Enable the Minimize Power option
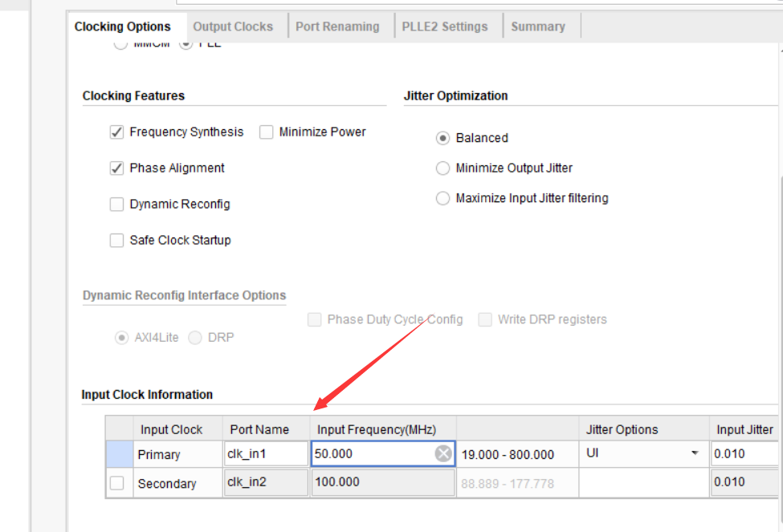Viewport: 783px width, 532px height. [266, 132]
